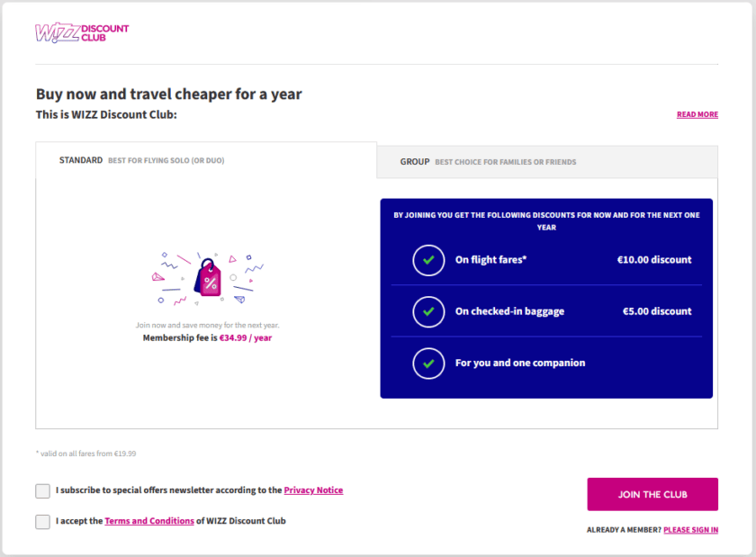
Task: Open the Read More link
Action: [697, 115]
